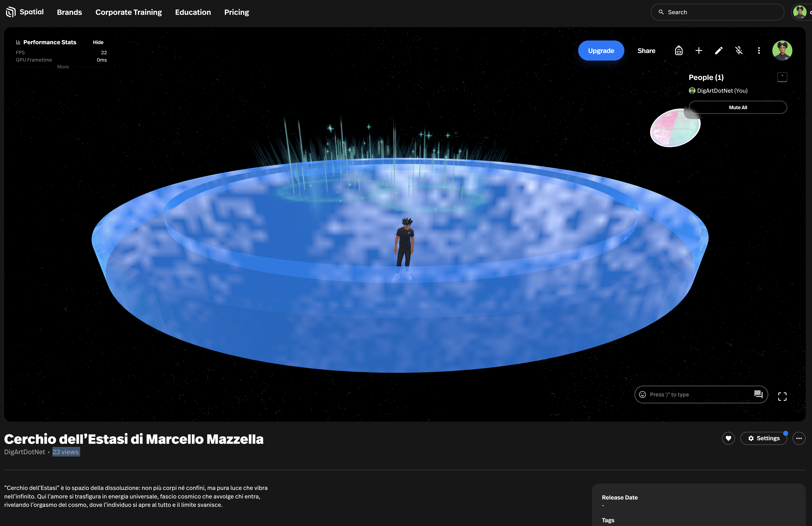
Task: Toggle the People panel backtick key box
Action: (x=782, y=77)
